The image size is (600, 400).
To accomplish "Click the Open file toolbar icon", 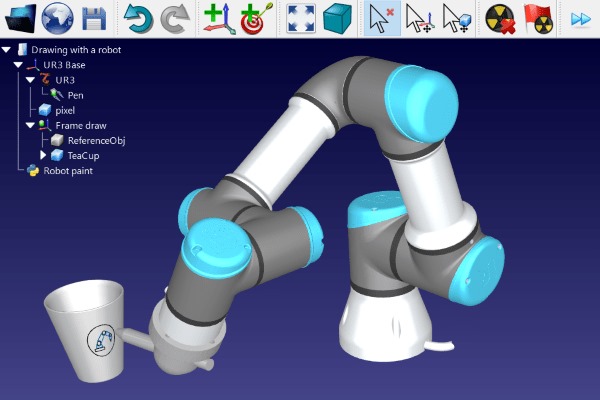I will (x=19, y=18).
